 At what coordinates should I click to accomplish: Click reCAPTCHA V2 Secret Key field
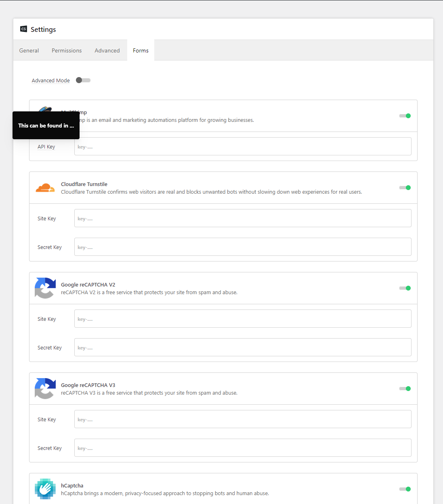242,347
